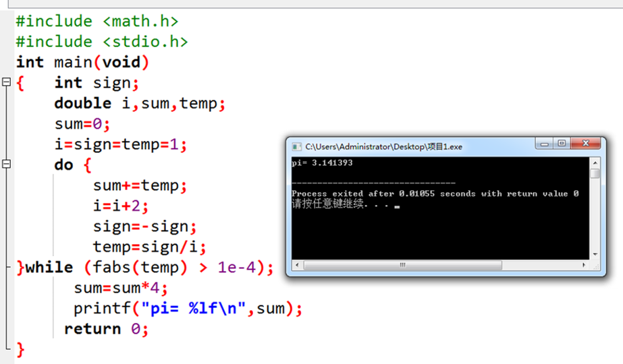Place cursor on '#include <math.h>' line
Screen dimensions: 623x364
pyautogui.click(x=97, y=21)
